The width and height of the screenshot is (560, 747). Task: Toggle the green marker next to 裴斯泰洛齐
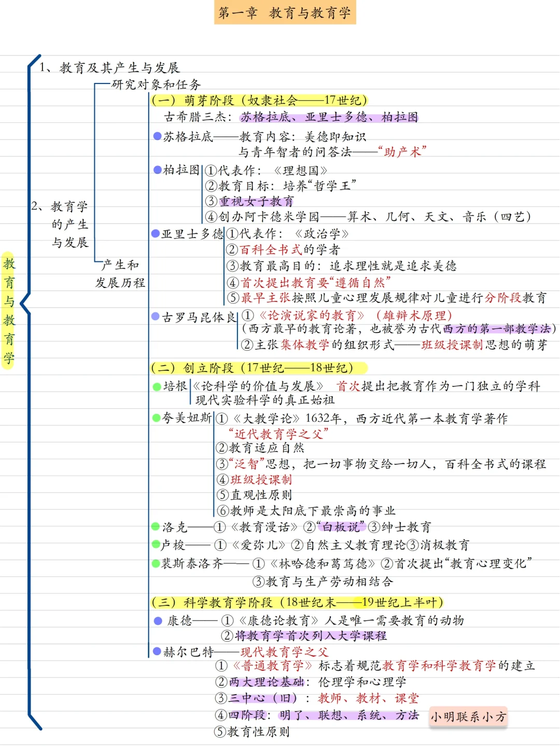[155, 564]
